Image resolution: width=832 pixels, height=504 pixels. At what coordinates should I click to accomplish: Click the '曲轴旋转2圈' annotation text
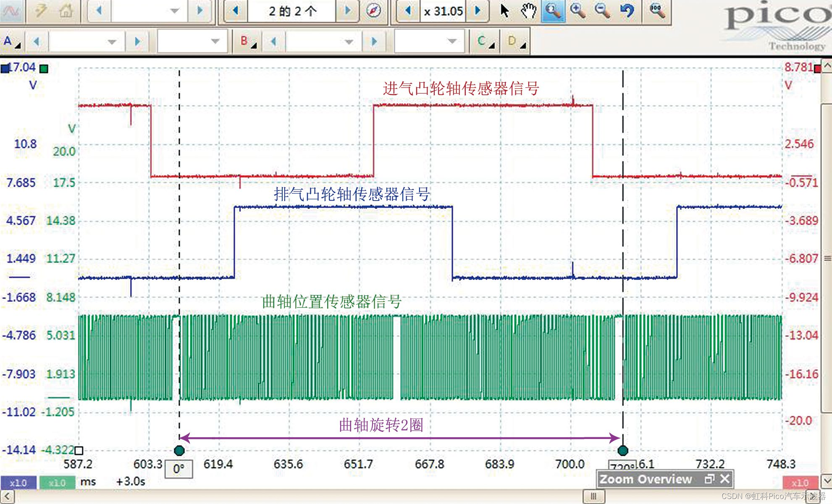click(381, 425)
